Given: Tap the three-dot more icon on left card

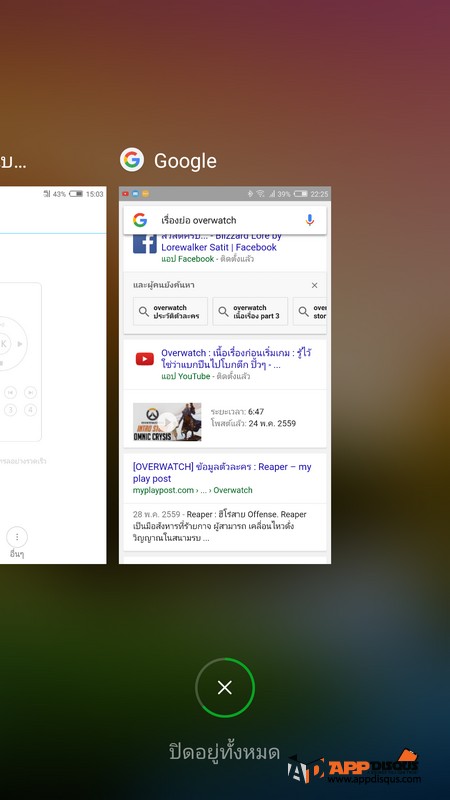Looking at the screenshot, I should coord(17,537).
